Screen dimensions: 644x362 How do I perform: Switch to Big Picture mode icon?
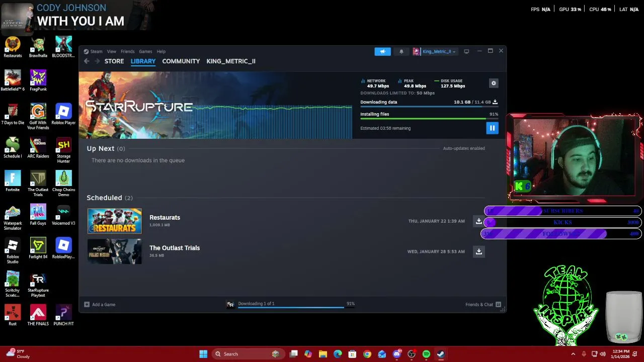466,51
